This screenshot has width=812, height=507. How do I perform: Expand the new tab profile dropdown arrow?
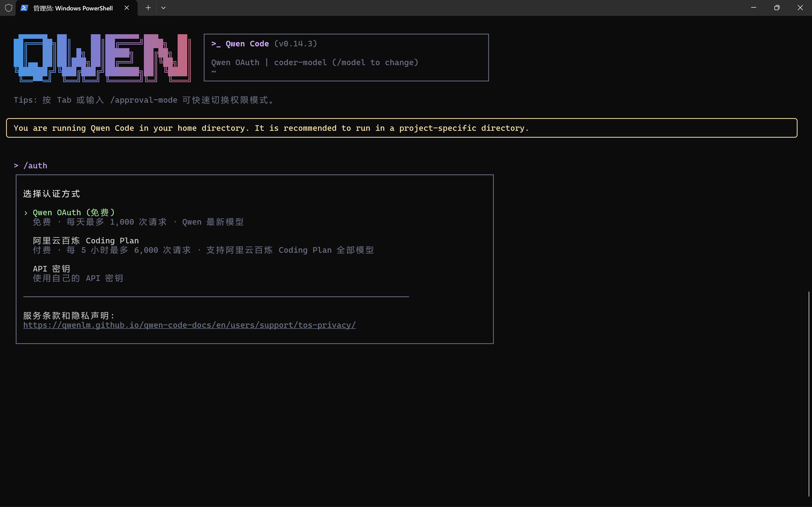tap(163, 8)
